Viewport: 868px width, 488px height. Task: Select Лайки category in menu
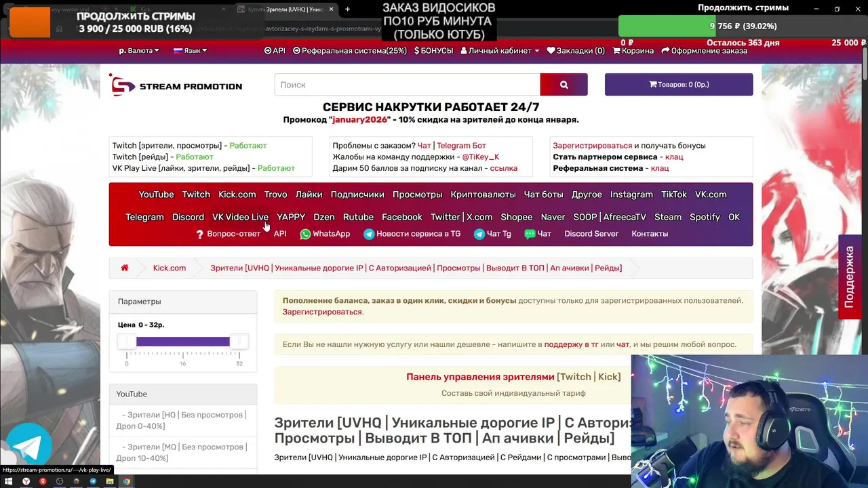click(x=309, y=195)
